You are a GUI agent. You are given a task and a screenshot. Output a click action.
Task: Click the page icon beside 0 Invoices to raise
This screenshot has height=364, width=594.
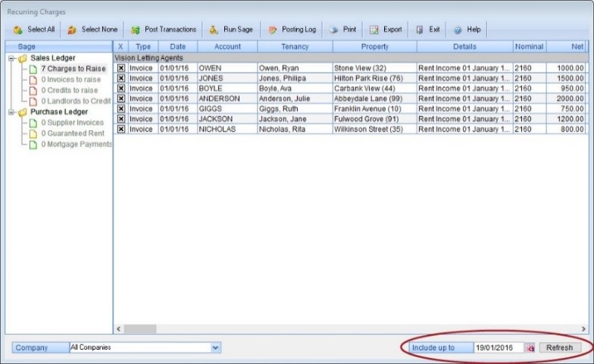tap(33, 80)
